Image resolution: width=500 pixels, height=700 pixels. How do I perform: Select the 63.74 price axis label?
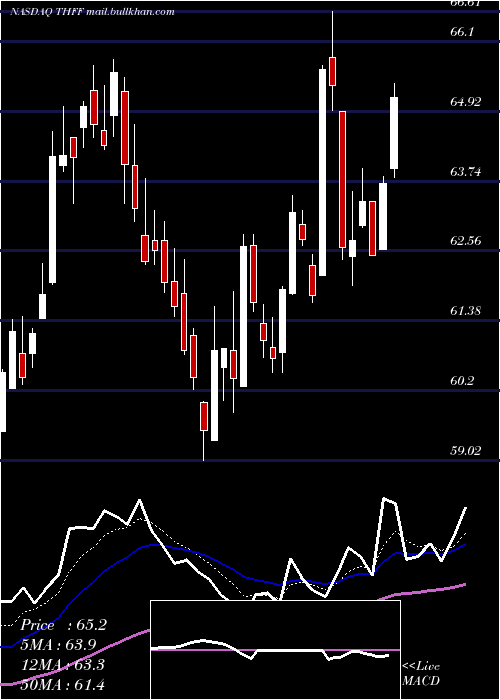click(x=466, y=171)
